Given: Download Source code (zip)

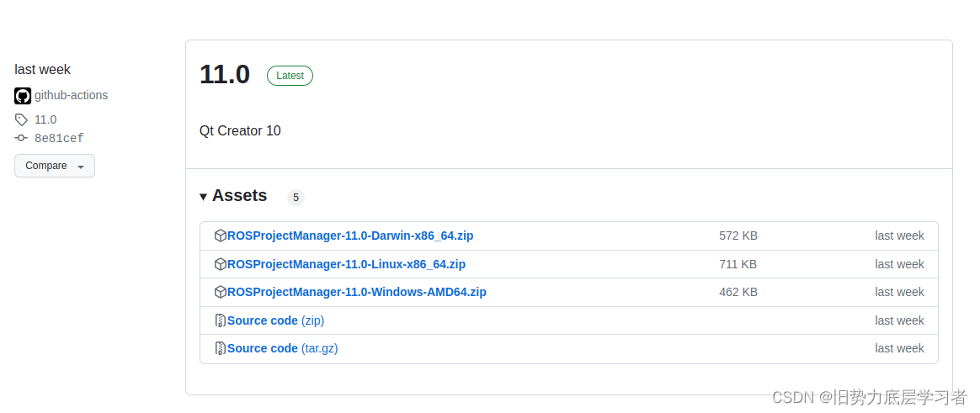Looking at the screenshot, I should [275, 320].
